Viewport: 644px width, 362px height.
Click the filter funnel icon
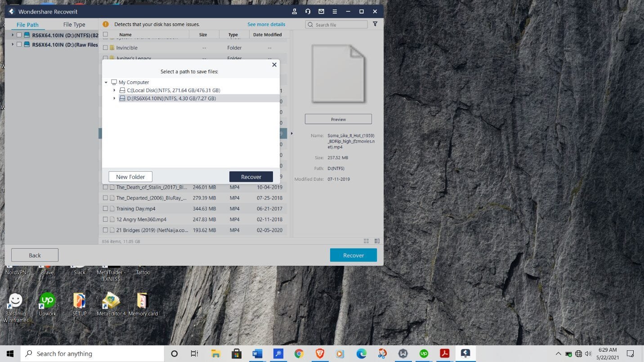pos(375,24)
